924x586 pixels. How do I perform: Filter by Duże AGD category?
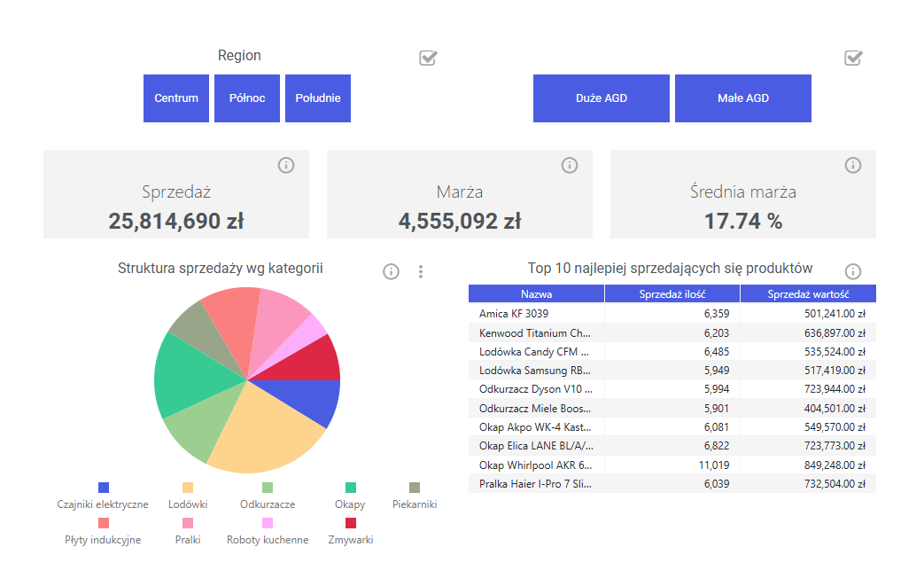(601, 98)
